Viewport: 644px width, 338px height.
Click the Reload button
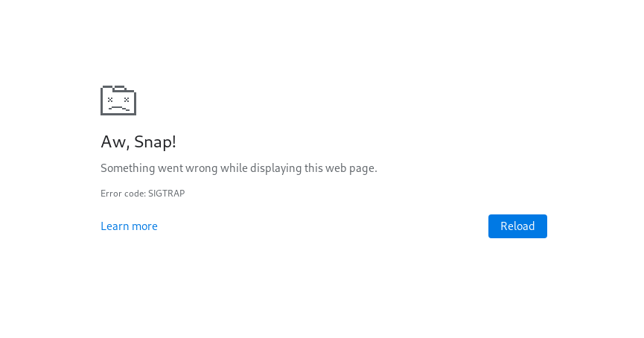tap(517, 226)
